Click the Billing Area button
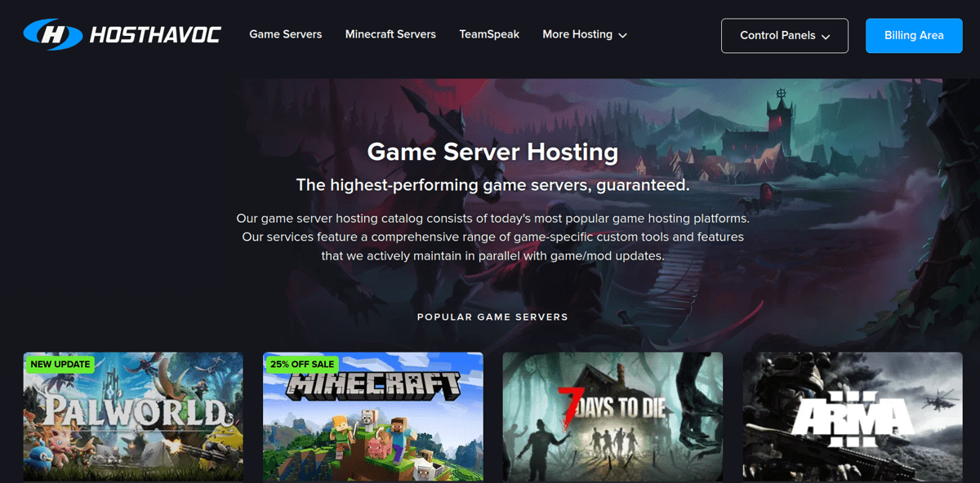Image resolution: width=980 pixels, height=483 pixels. coord(914,36)
